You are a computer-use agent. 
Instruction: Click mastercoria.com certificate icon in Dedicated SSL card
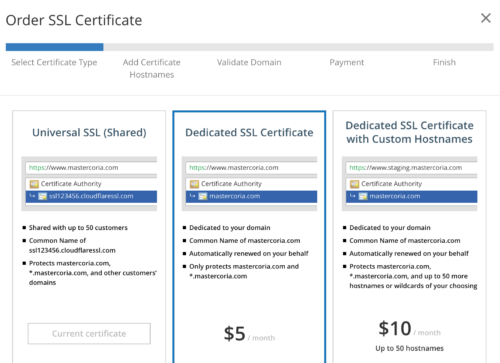point(203,196)
